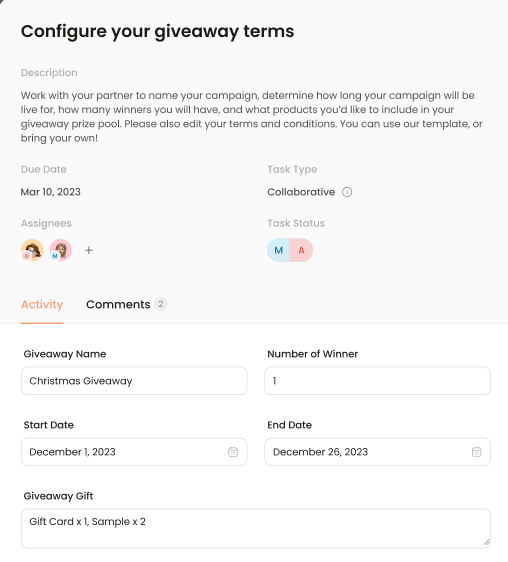The width and height of the screenshot is (508, 562).
Task: Click the task description paragraph text
Action: click(x=252, y=116)
